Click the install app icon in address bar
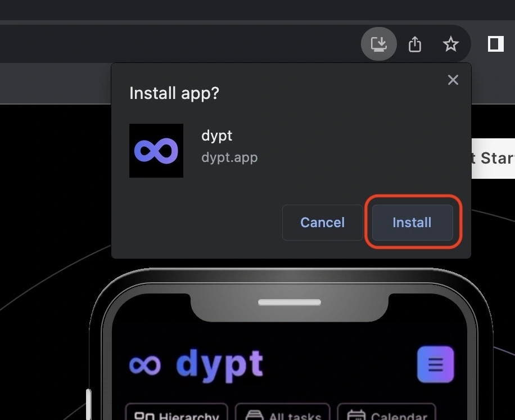The width and height of the screenshot is (515, 420). (379, 43)
